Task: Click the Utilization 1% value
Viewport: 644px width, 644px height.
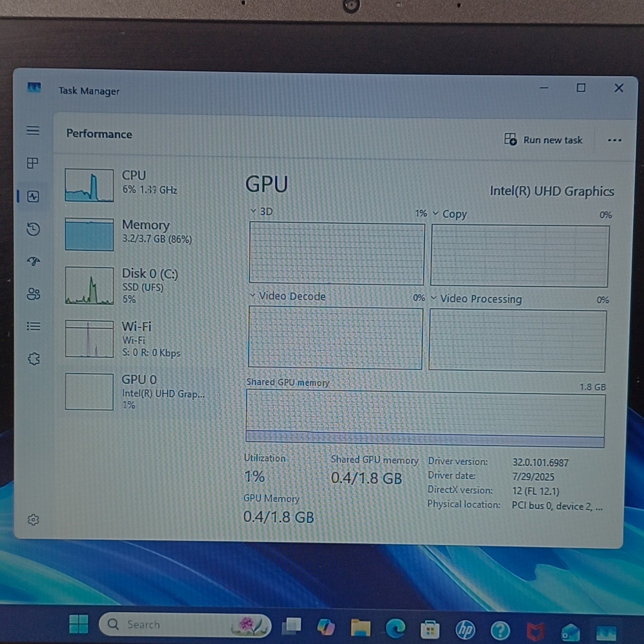Action: click(254, 476)
